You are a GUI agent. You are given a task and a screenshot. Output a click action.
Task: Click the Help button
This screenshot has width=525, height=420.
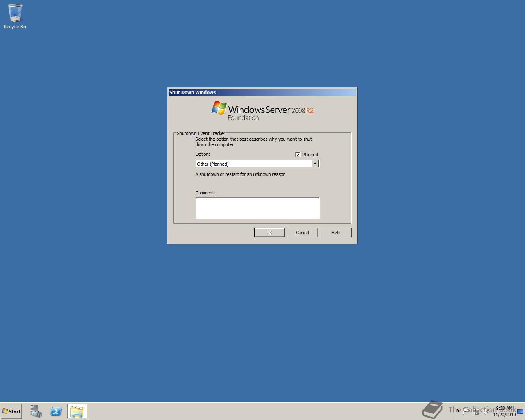pyautogui.click(x=336, y=233)
